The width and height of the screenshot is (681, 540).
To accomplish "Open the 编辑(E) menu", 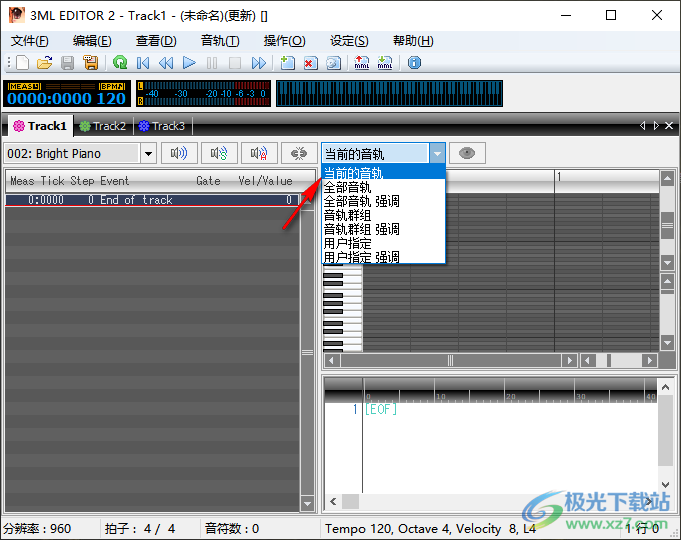I will pos(92,41).
